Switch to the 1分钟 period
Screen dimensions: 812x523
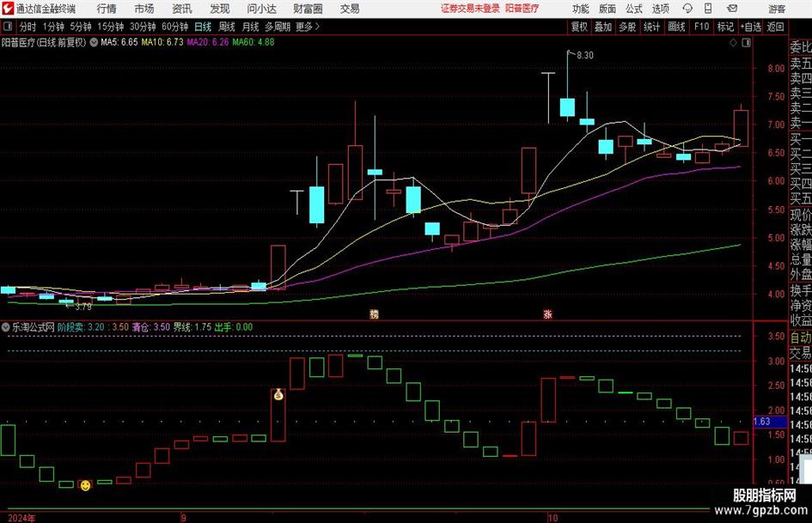point(52,27)
